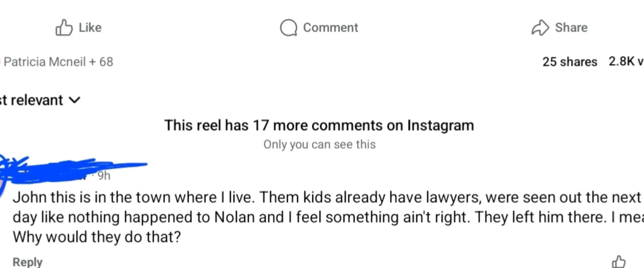The width and height of the screenshot is (644, 268).
Task: Click the Comment speech bubble icon
Action: click(x=289, y=28)
